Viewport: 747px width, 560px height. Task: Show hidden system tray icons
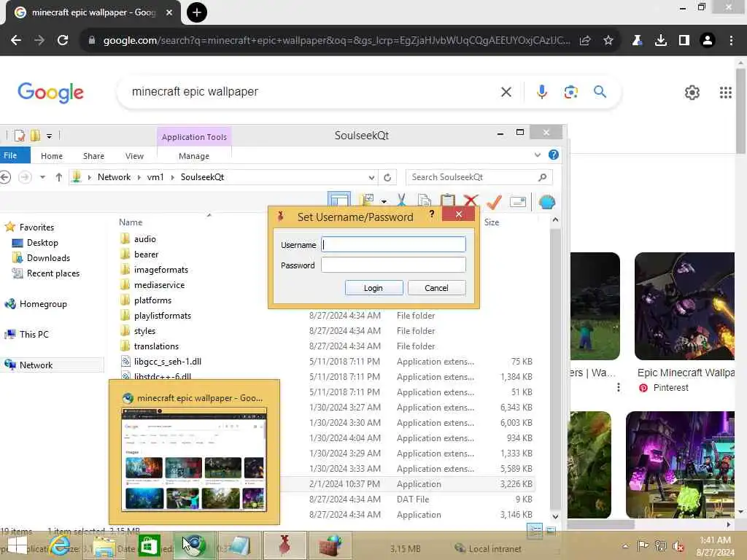point(625,545)
